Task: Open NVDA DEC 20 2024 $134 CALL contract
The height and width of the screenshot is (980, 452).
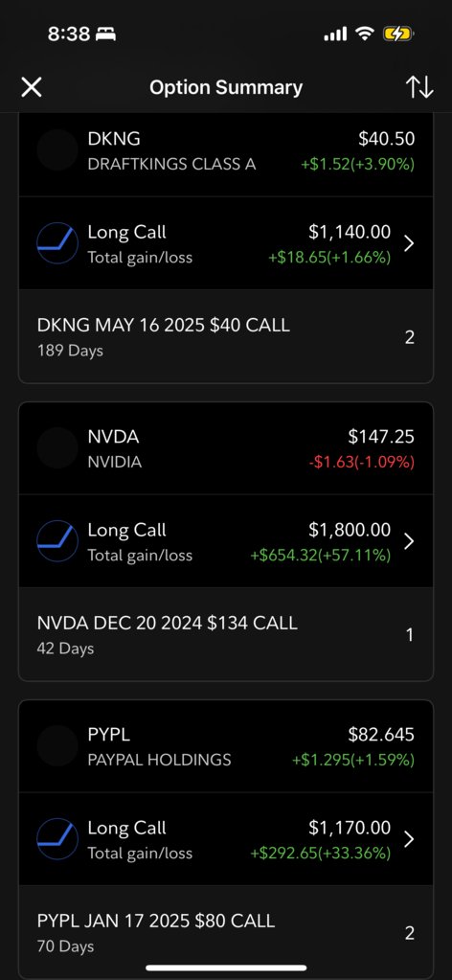Action: pyautogui.click(x=226, y=634)
